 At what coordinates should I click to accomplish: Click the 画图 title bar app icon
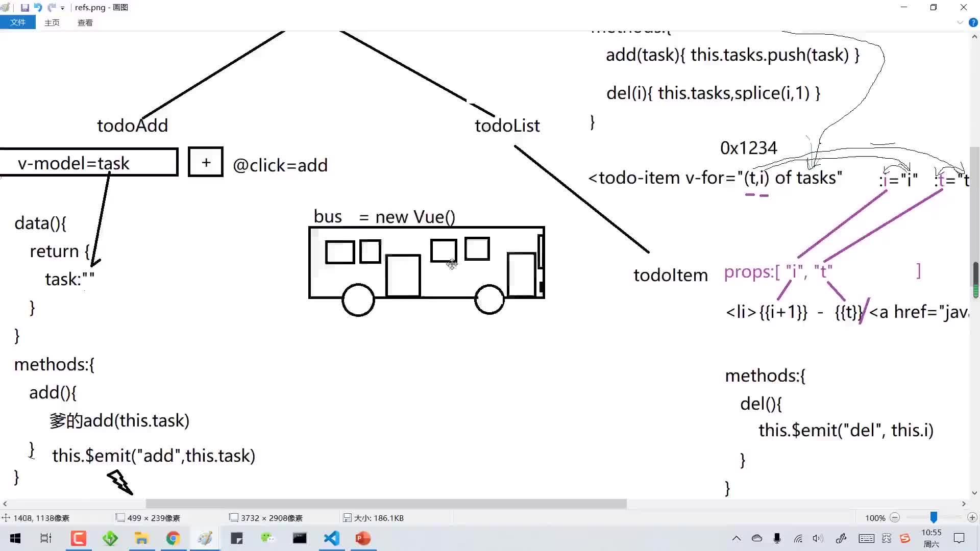[x=6, y=8]
